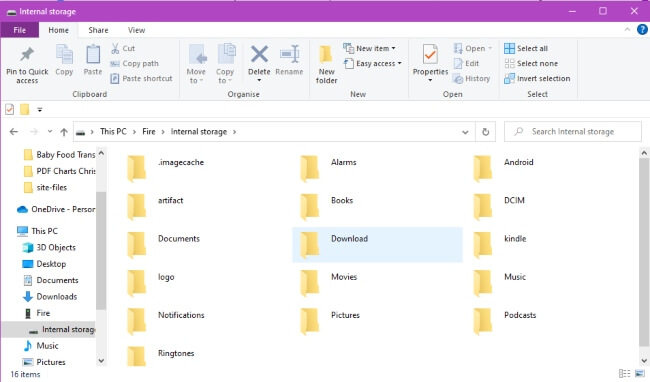The width and height of the screenshot is (650, 382).
Task: Select 3D Objects in navigation pane
Action: (x=49, y=247)
